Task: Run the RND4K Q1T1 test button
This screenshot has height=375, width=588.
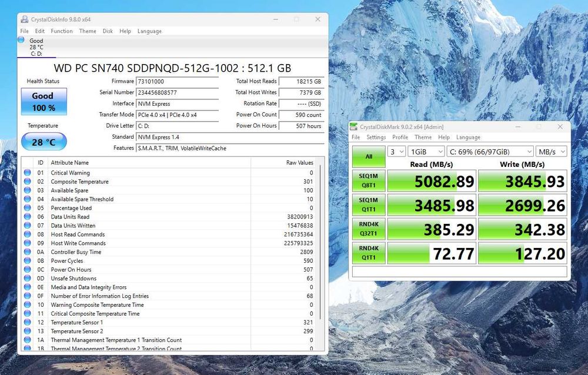Action: point(369,253)
